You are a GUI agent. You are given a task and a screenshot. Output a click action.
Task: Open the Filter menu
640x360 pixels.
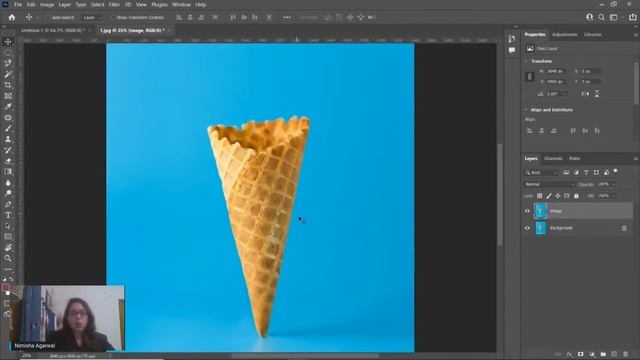pyautogui.click(x=114, y=4)
